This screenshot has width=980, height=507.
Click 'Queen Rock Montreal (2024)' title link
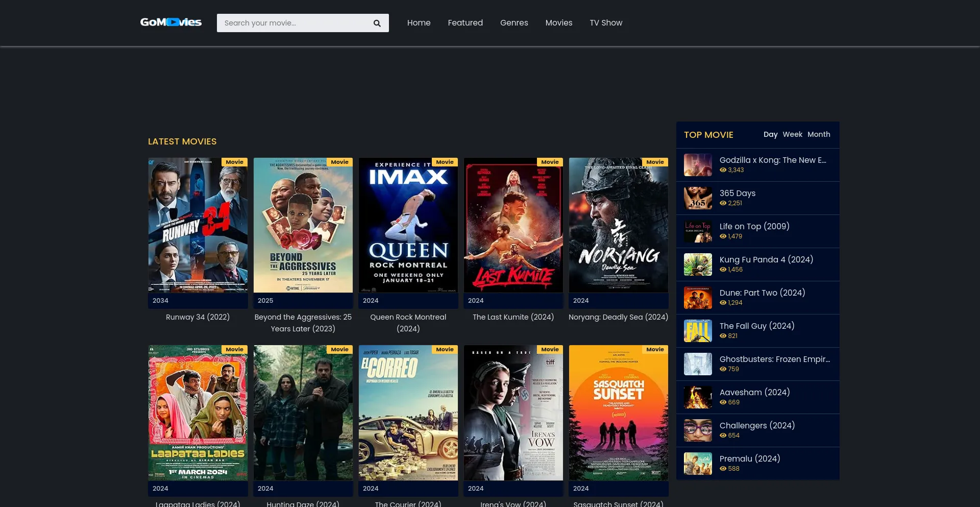click(x=408, y=323)
